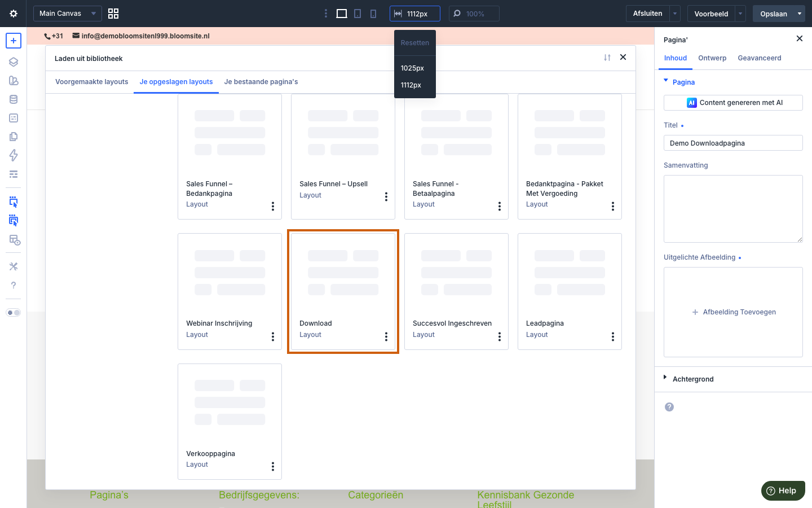The image size is (812, 508).
Task: Open the viewport options three-dot menu
Action: point(326,14)
